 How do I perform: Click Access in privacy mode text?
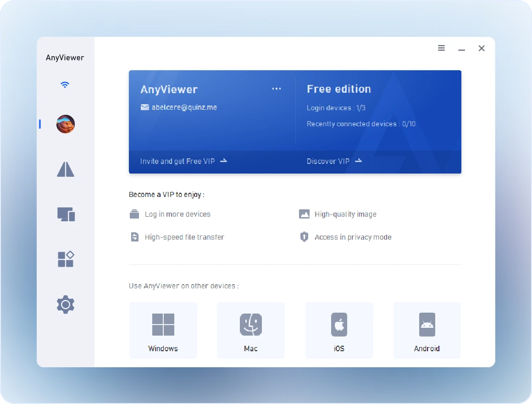353,237
